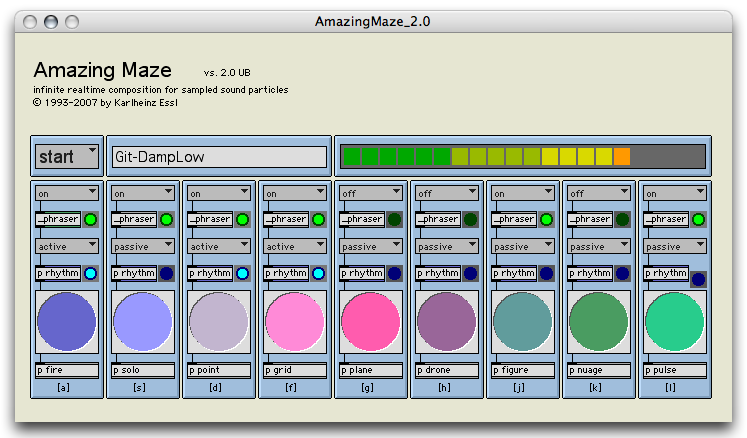Open the on/off dropdown for point channel
This screenshot has width=747, height=438.
tap(219, 193)
